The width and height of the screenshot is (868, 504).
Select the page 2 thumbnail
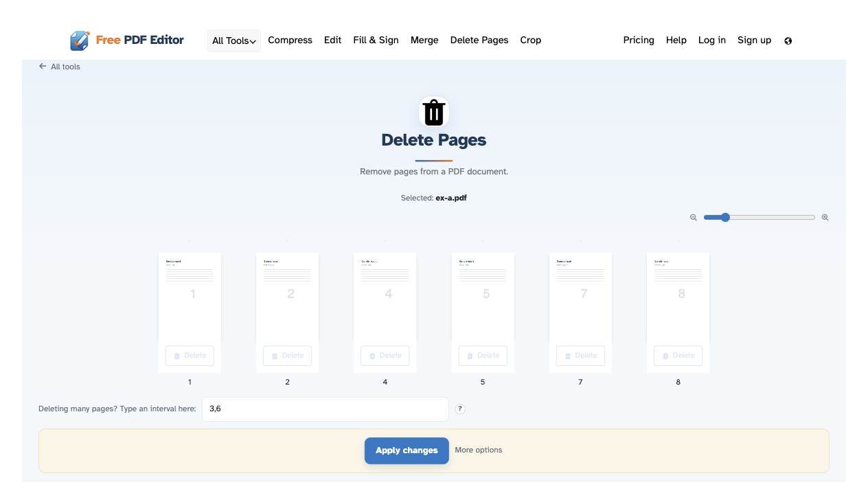[287, 297]
